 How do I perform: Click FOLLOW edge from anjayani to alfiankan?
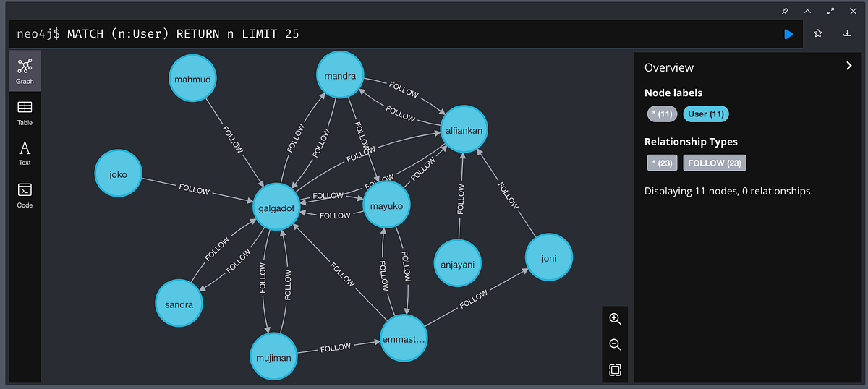coord(461,199)
